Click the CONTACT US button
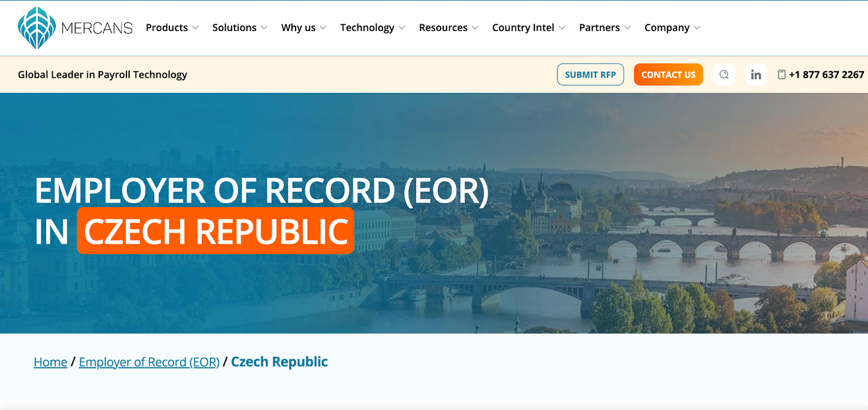The width and height of the screenshot is (868, 410). [668, 74]
